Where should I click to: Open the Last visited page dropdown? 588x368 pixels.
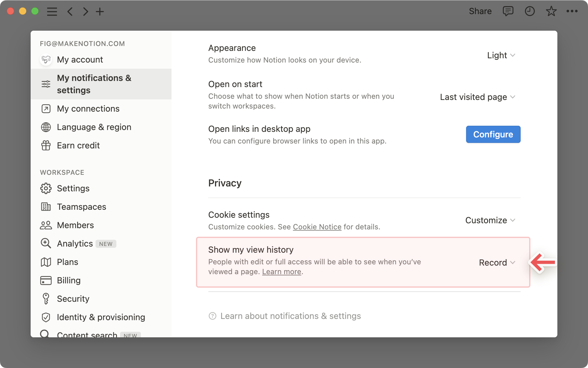(x=477, y=97)
